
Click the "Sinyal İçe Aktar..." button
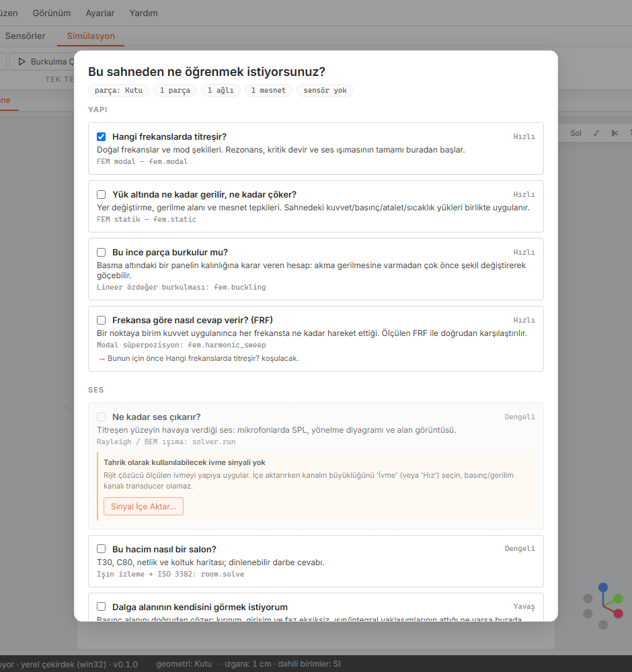[144, 507]
